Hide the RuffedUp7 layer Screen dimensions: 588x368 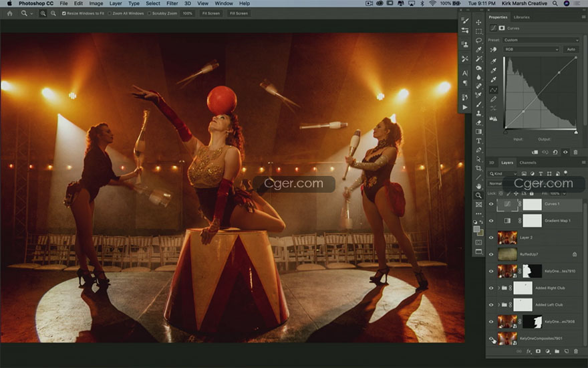point(491,255)
